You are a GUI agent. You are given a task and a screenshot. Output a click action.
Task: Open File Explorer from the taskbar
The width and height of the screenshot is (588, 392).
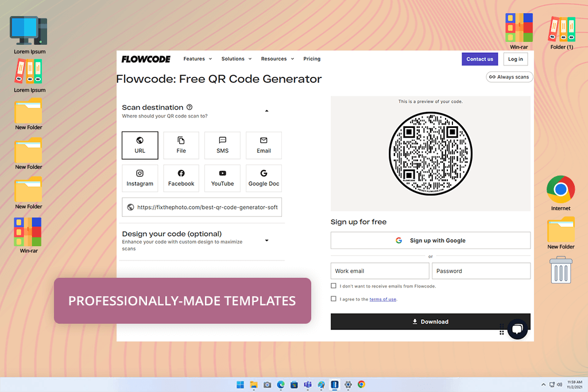pos(254,385)
